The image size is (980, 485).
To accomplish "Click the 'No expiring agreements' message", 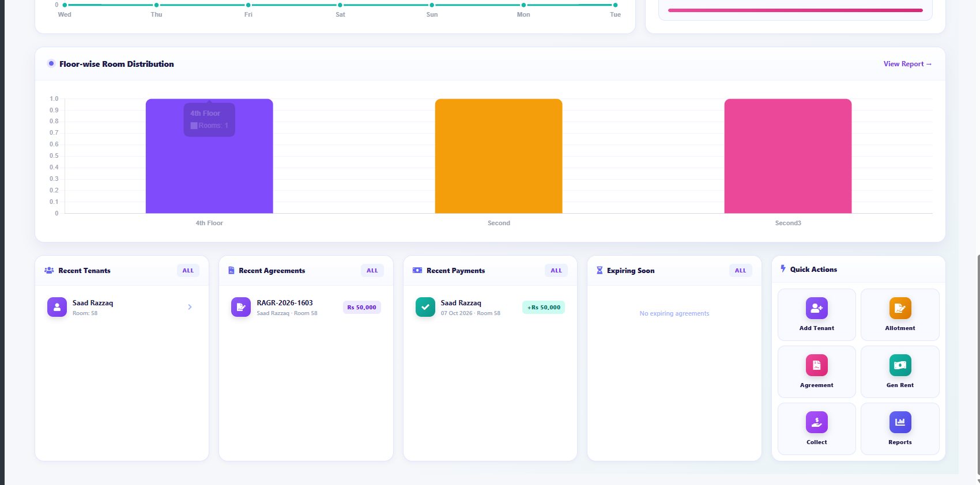I will [x=674, y=313].
